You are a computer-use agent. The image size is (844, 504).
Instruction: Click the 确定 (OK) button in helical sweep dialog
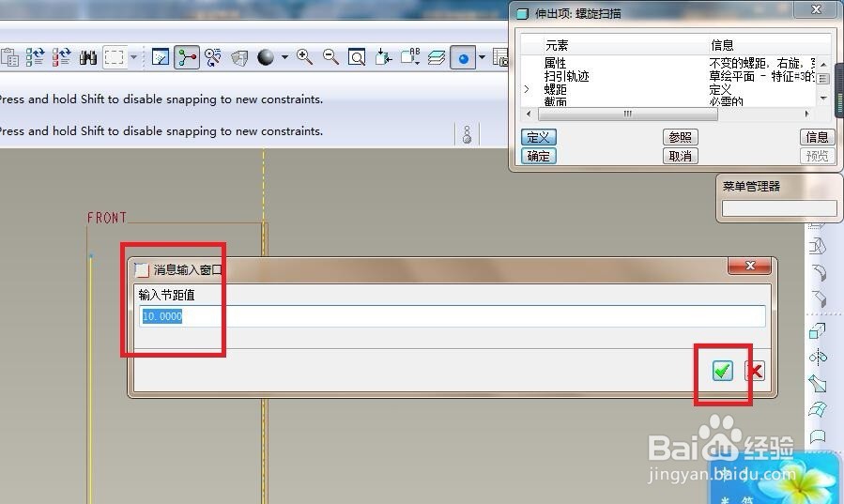pyautogui.click(x=538, y=156)
